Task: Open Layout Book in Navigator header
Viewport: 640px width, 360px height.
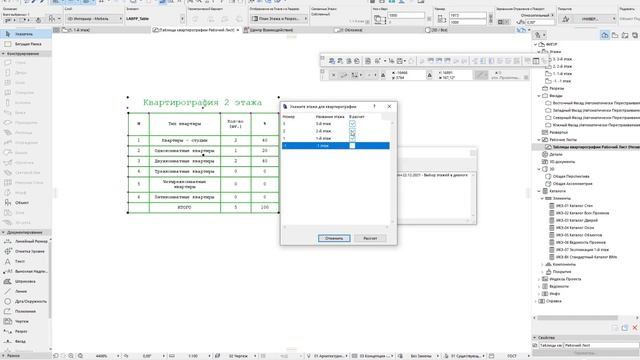Action: click(x=625, y=36)
